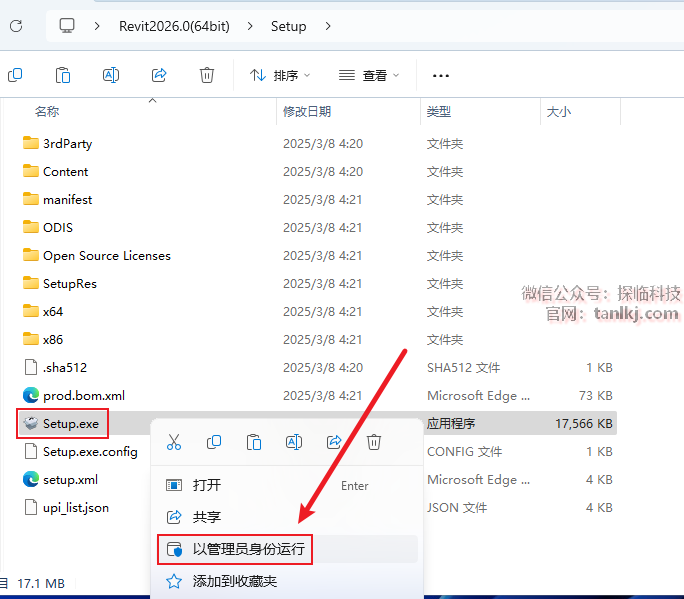Open the 排序 sort dropdown

pyautogui.click(x=280, y=75)
